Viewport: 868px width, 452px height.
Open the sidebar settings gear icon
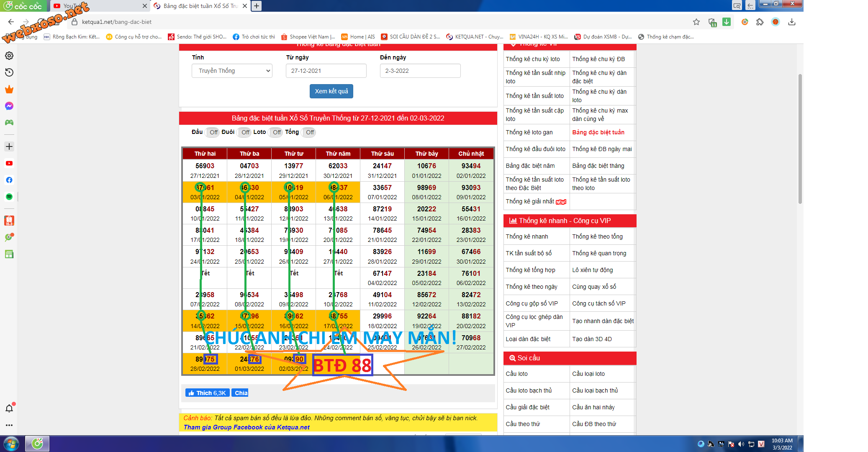click(9, 56)
